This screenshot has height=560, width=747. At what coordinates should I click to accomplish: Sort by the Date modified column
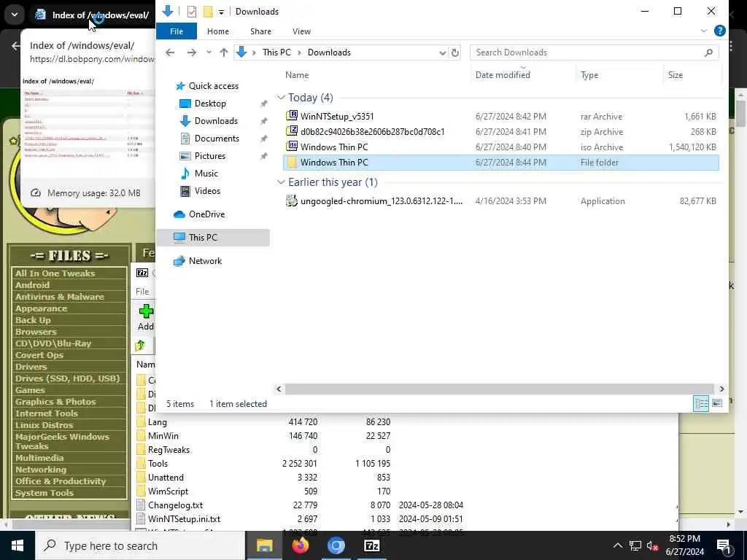503,75
